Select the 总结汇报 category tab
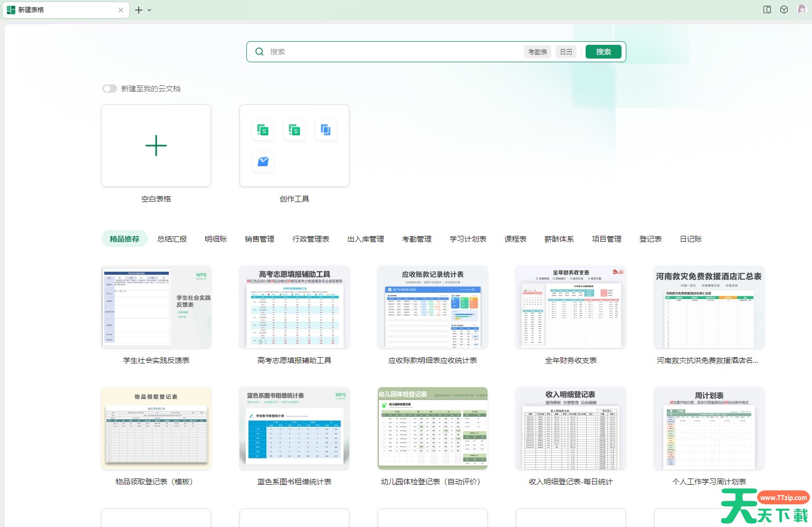Viewport: 812px width, 527px height. click(172, 239)
